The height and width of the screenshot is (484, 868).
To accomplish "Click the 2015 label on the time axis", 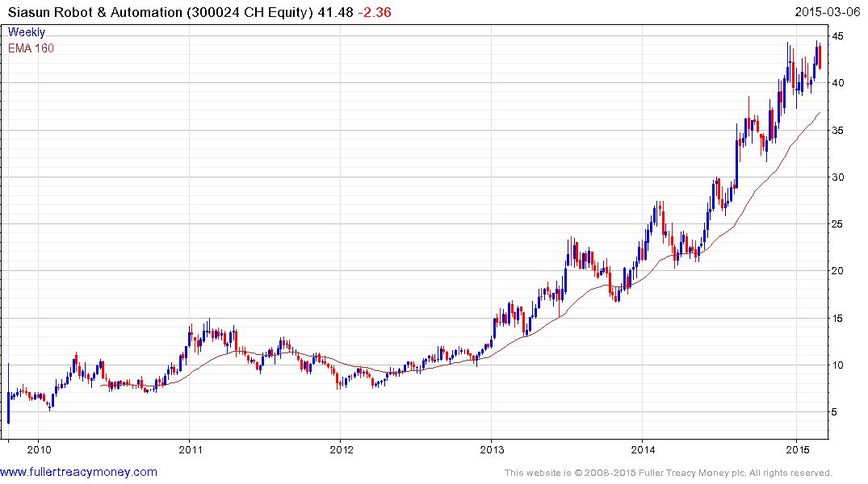I will [x=797, y=449].
